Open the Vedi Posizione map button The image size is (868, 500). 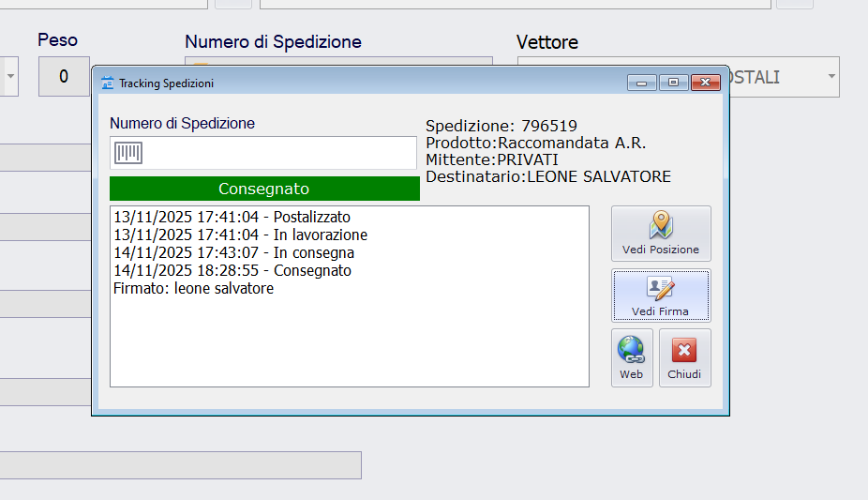(x=661, y=233)
